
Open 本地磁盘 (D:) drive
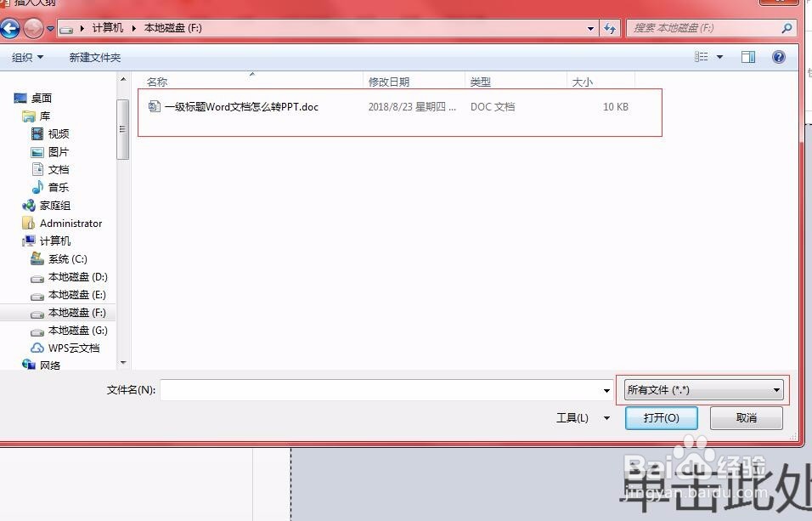point(77,277)
